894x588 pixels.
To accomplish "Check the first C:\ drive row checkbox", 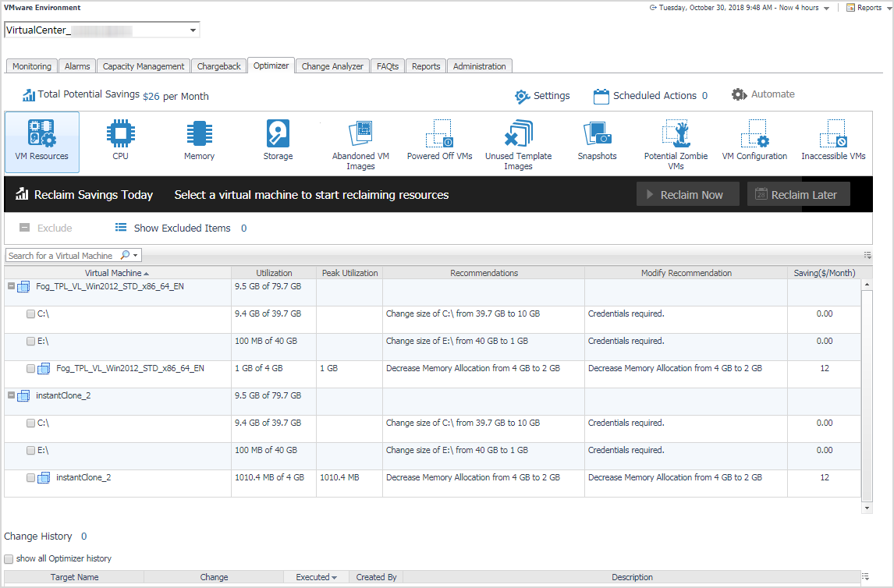I will 30,313.
